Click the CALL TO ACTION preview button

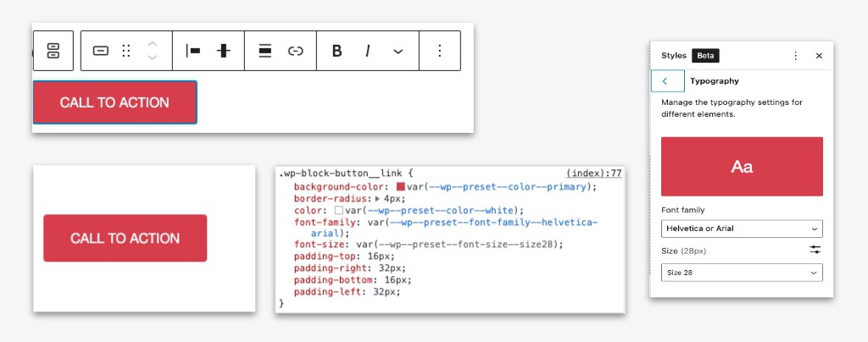[x=125, y=238]
